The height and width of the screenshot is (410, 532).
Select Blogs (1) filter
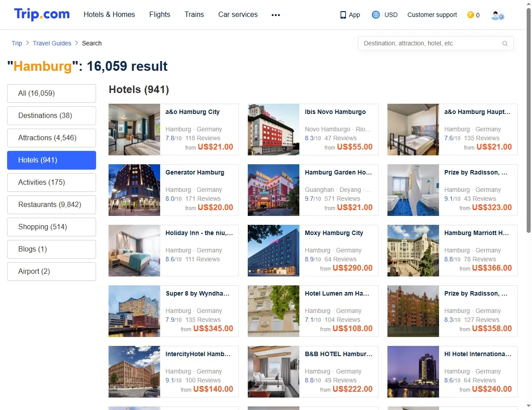point(52,249)
